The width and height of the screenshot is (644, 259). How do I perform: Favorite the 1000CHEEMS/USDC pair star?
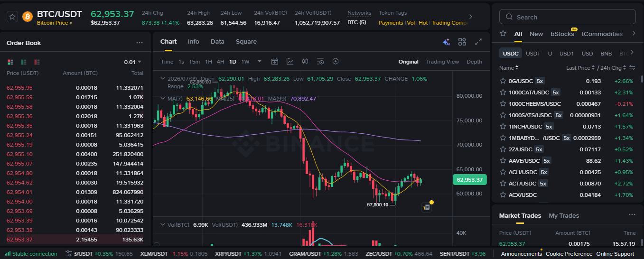tap(503, 104)
